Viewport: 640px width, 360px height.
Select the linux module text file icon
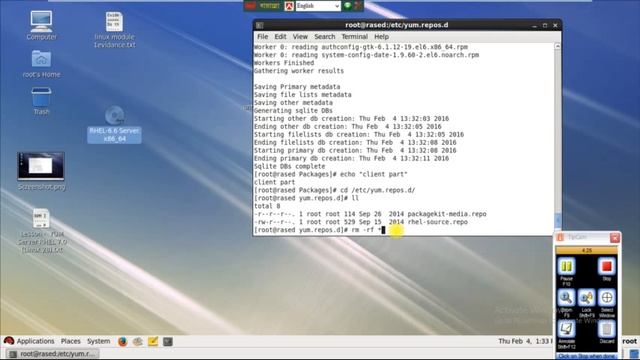coord(114,22)
